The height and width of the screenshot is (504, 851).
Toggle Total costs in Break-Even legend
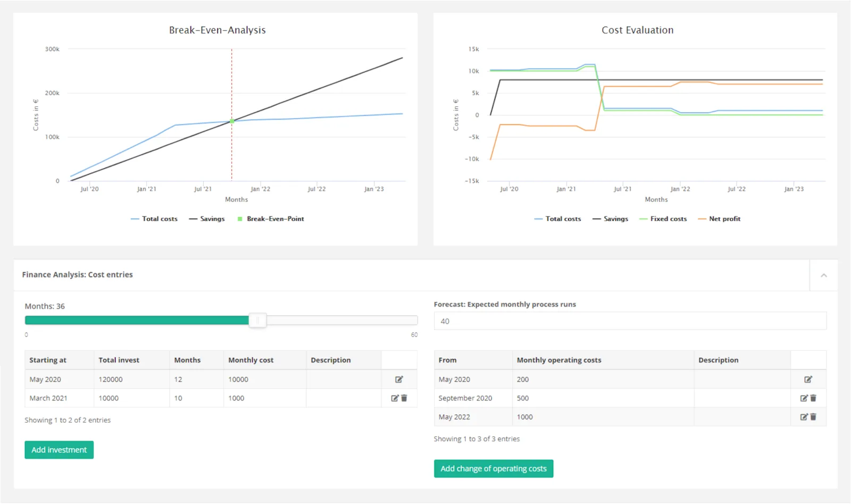pos(154,219)
